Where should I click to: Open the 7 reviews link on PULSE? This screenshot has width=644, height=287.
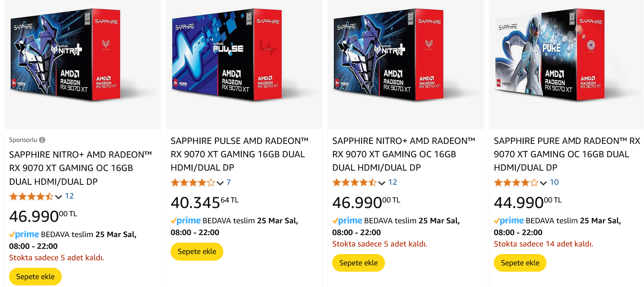click(228, 182)
